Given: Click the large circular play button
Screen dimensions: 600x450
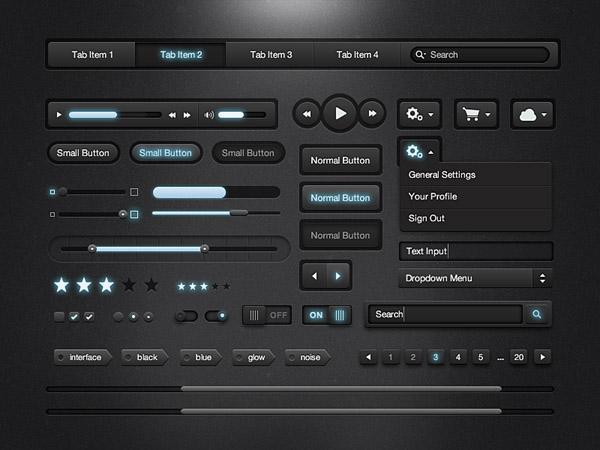Looking at the screenshot, I should pos(340,114).
